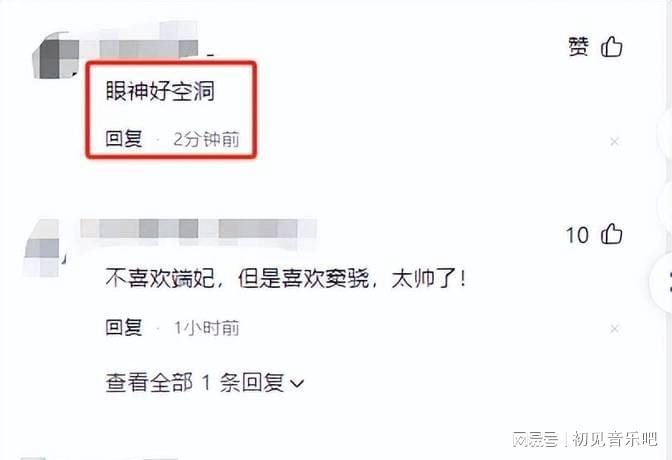This screenshot has height=460, width=672.
Task: Like the comment "眼神好空洞" with thumbs-up
Action: 612,47
